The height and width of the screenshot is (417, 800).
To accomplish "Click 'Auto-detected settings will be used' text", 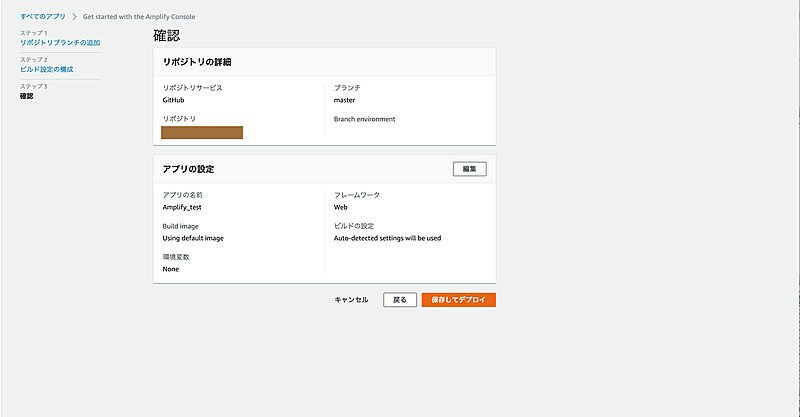I will point(387,238).
